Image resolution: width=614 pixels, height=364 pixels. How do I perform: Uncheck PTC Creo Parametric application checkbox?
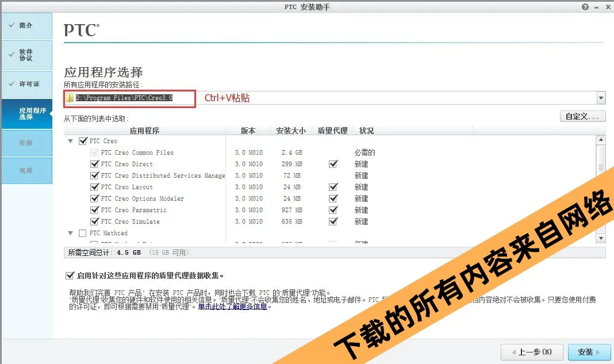click(x=94, y=210)
